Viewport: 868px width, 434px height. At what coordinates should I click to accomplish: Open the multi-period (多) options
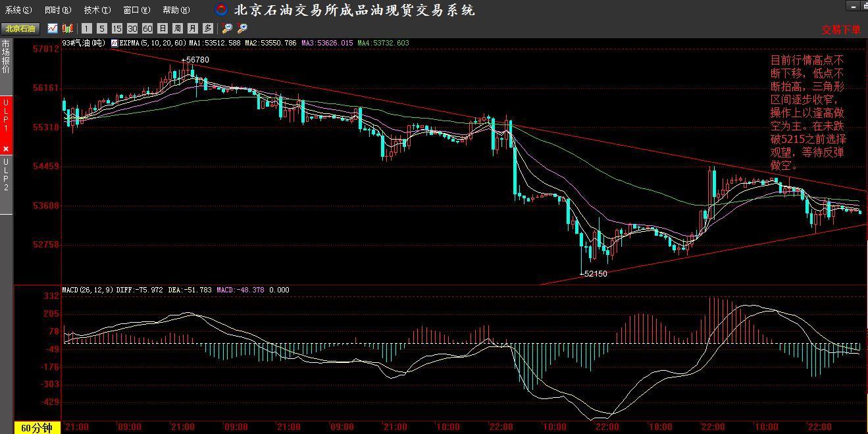[207, 28]
